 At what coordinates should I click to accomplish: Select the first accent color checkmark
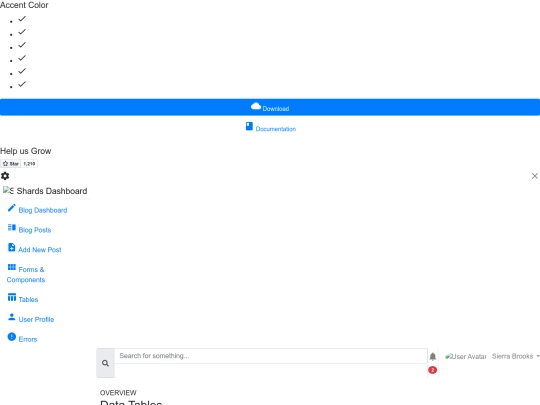pos(22,19)
